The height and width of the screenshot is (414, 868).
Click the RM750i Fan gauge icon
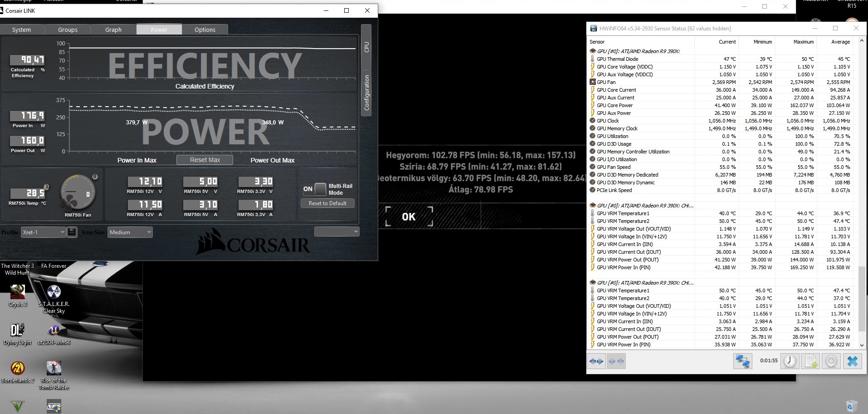pos(78,192)
